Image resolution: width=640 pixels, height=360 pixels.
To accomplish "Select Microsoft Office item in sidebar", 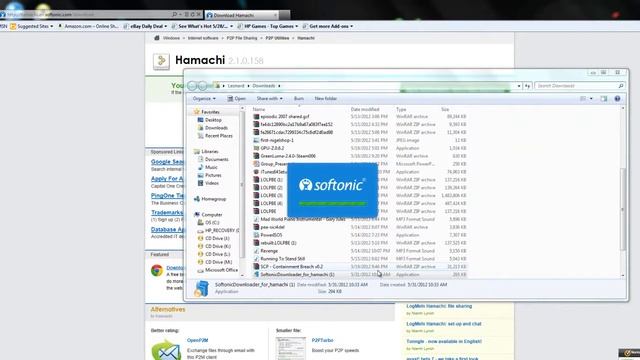I will tap(218, 270).
